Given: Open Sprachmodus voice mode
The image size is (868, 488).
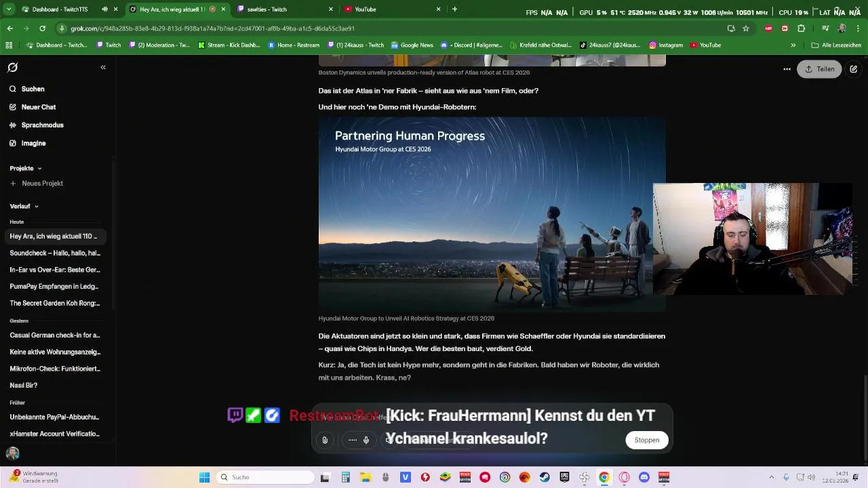Looking at the screenshot, I should coord(37,125).
